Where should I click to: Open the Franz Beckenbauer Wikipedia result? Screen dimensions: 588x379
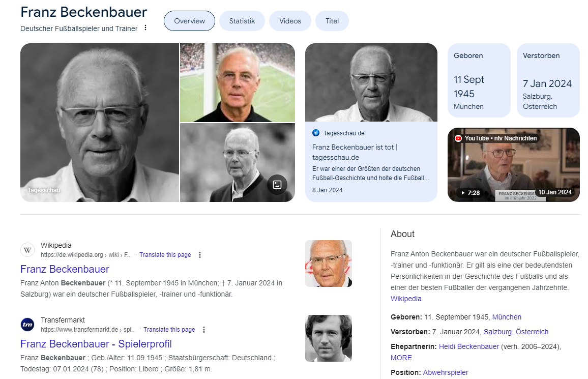pyautogui.click(x=65, y=269)
